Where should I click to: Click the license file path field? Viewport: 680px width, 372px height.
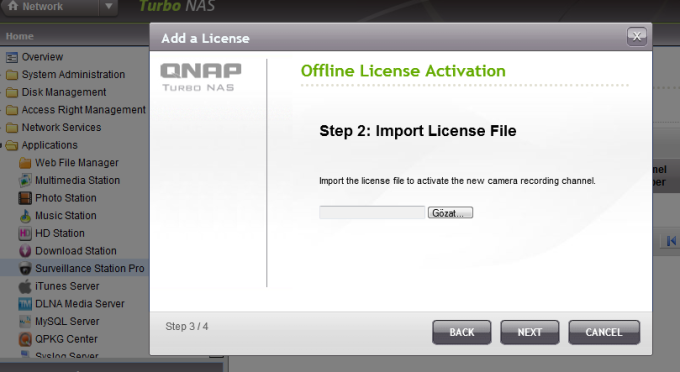click(x=372, y=212)
